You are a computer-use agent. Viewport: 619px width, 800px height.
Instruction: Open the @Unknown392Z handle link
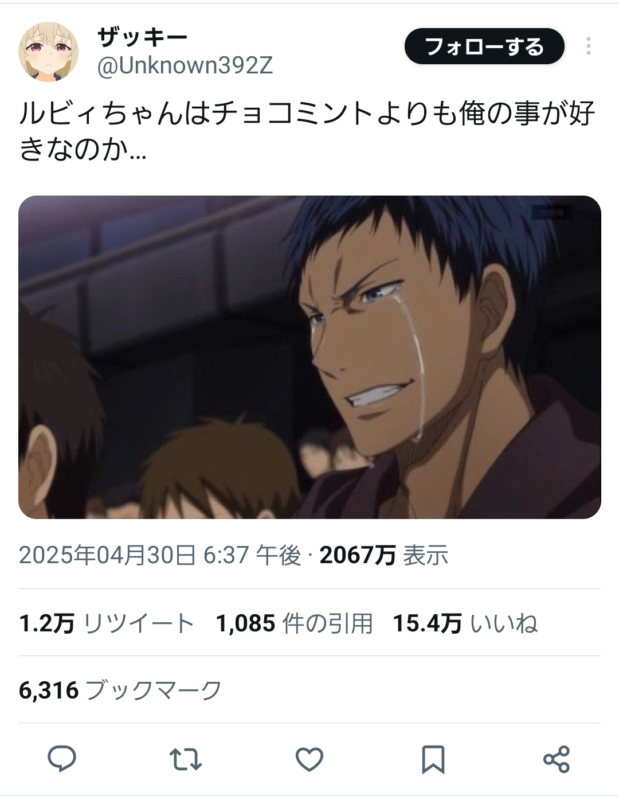coord(185,65)
